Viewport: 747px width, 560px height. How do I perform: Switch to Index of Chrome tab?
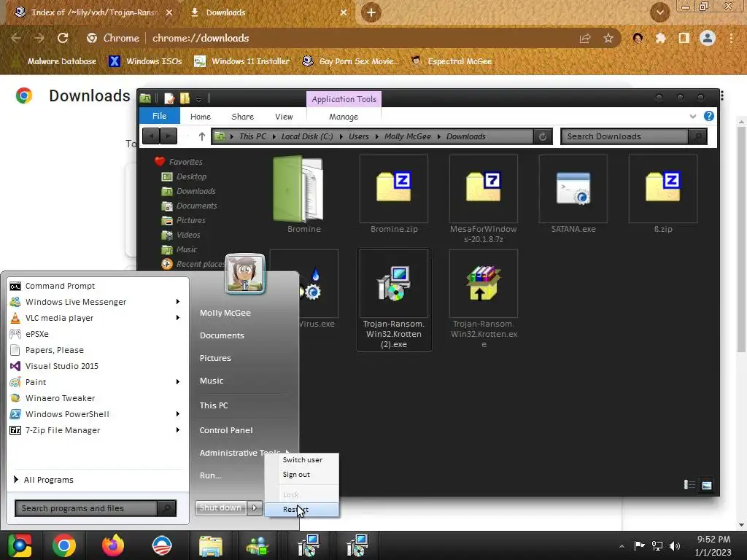93,12
